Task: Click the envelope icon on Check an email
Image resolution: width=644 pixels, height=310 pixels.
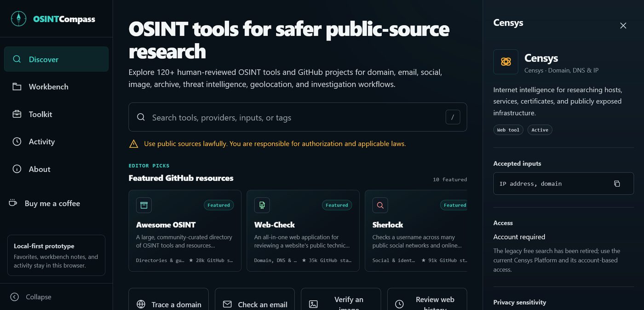Action: tap(227, 304)
